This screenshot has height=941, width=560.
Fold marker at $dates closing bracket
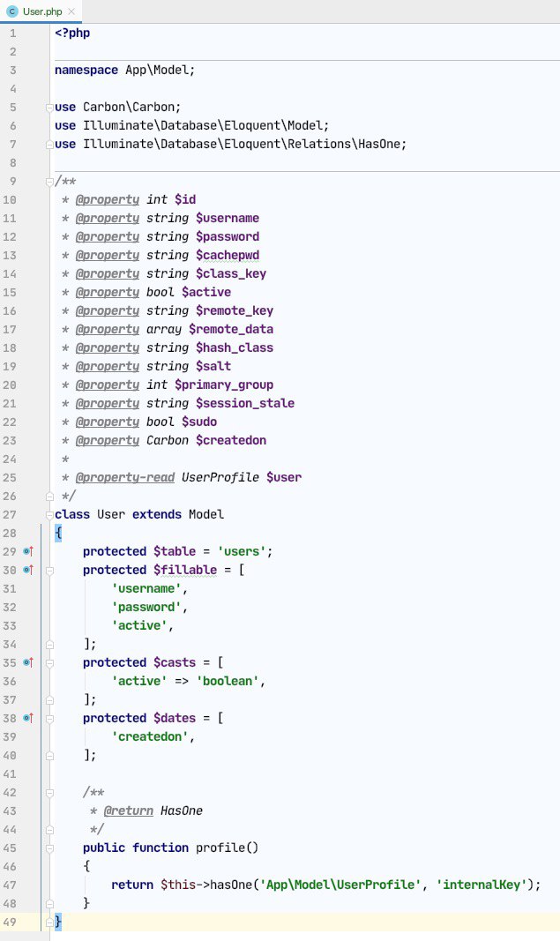tap(49, 756)
